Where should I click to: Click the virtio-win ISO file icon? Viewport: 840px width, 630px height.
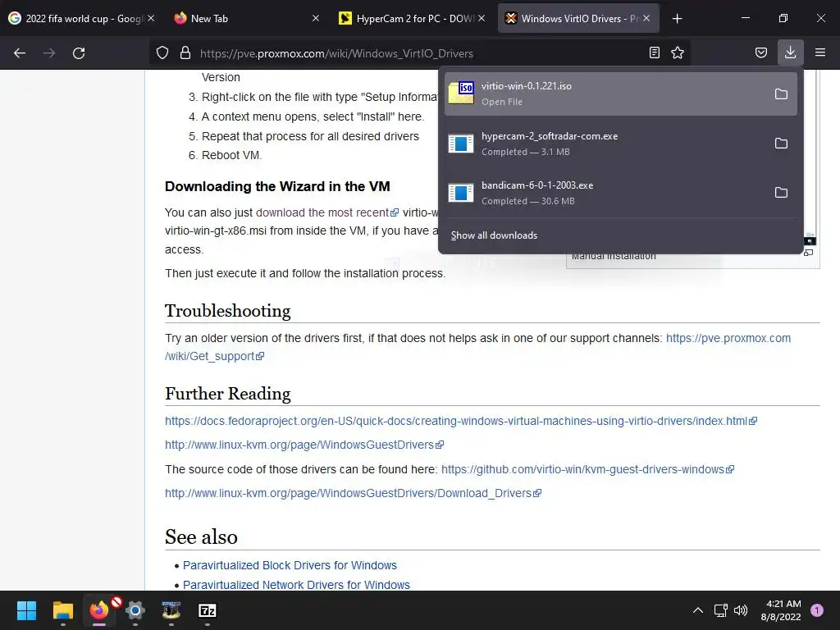[461, 94]
